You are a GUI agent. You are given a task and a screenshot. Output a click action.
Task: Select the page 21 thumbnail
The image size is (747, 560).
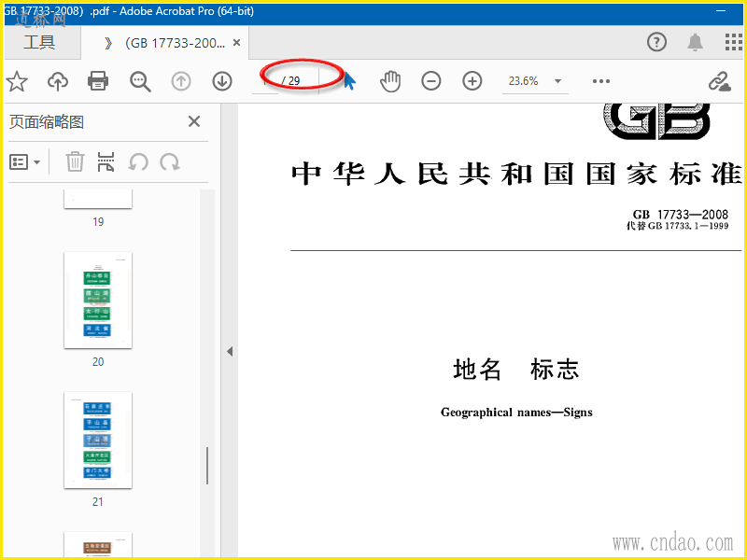point(98,440)
